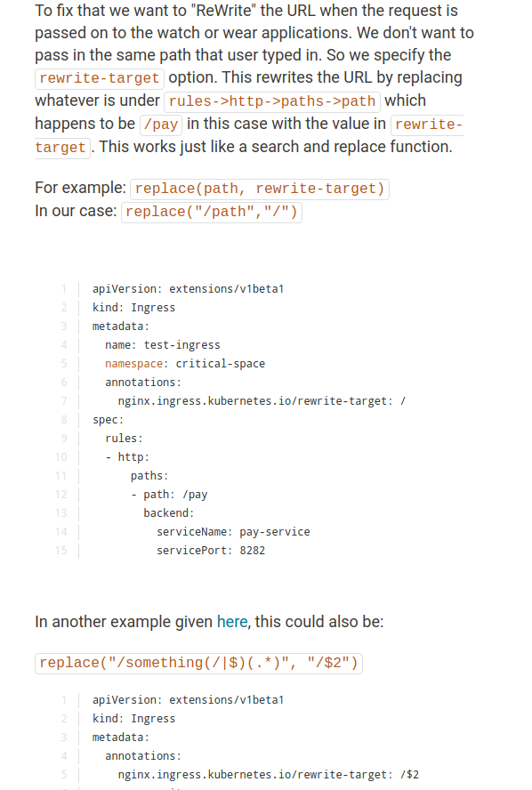Click the path: /pay code line
The height and width of the screenshot is (790, 532).
169,495
